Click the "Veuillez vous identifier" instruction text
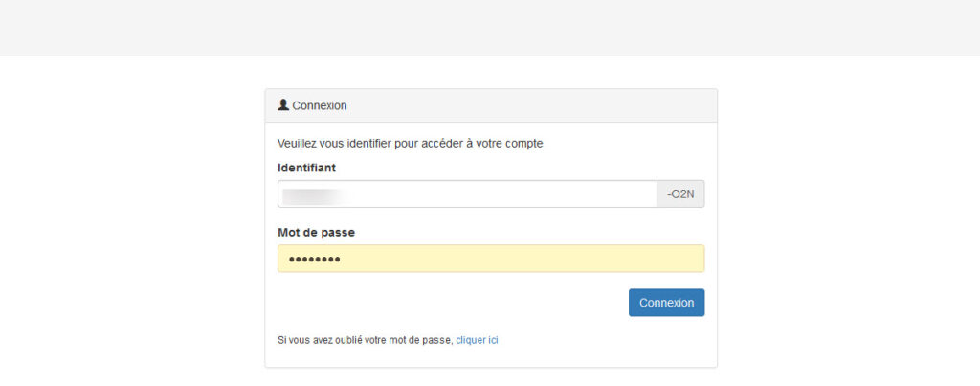The image size is (980, 386). 410,144
